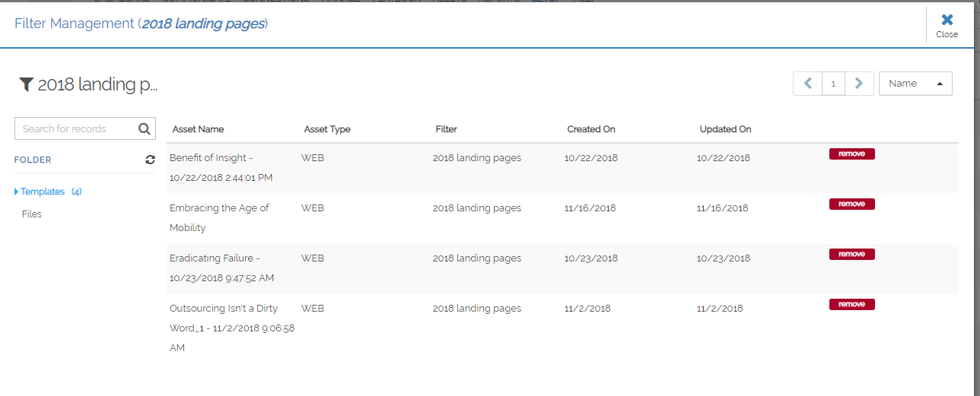
Task: Click Created On column header
Action: click(x=591, y=129)
